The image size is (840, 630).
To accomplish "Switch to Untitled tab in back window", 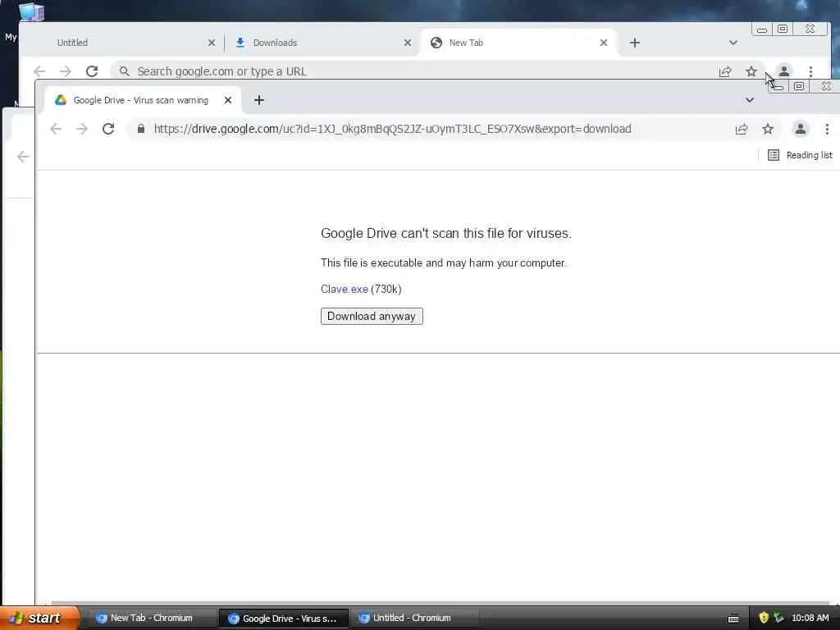I will click(72, 43).
